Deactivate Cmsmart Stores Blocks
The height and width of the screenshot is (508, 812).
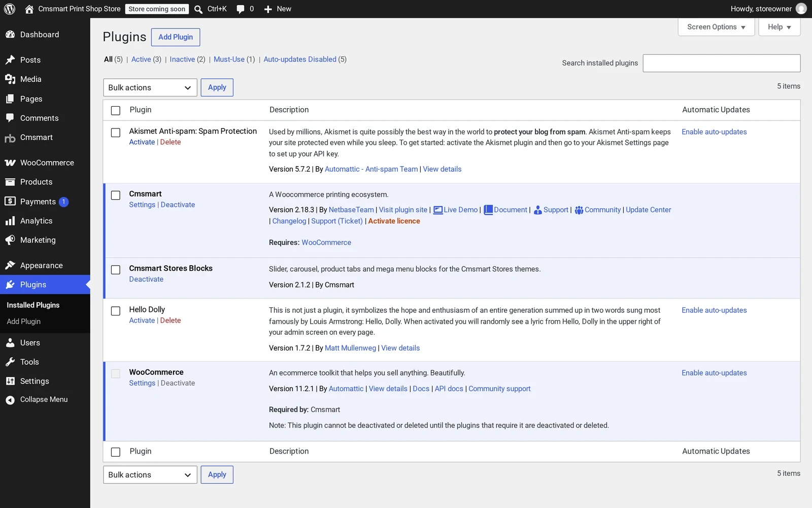(x=146, y=279)
